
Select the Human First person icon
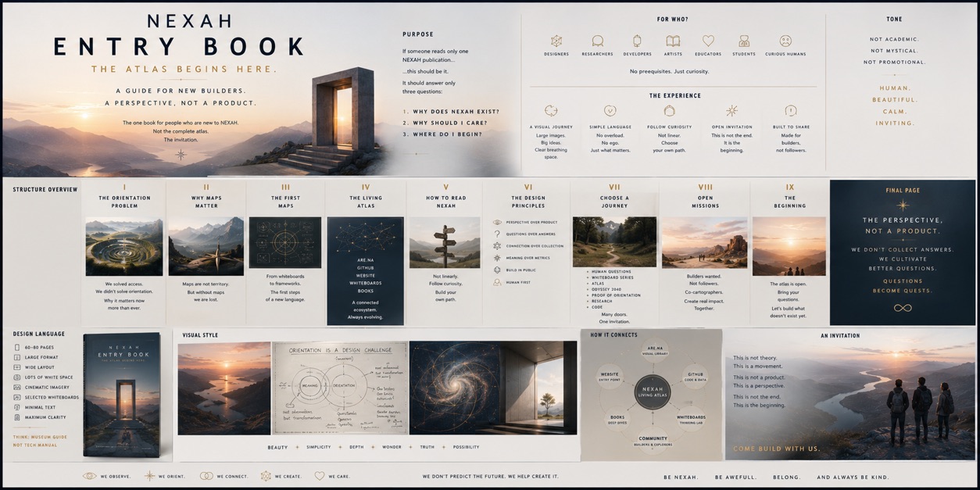tap(497, 282)
